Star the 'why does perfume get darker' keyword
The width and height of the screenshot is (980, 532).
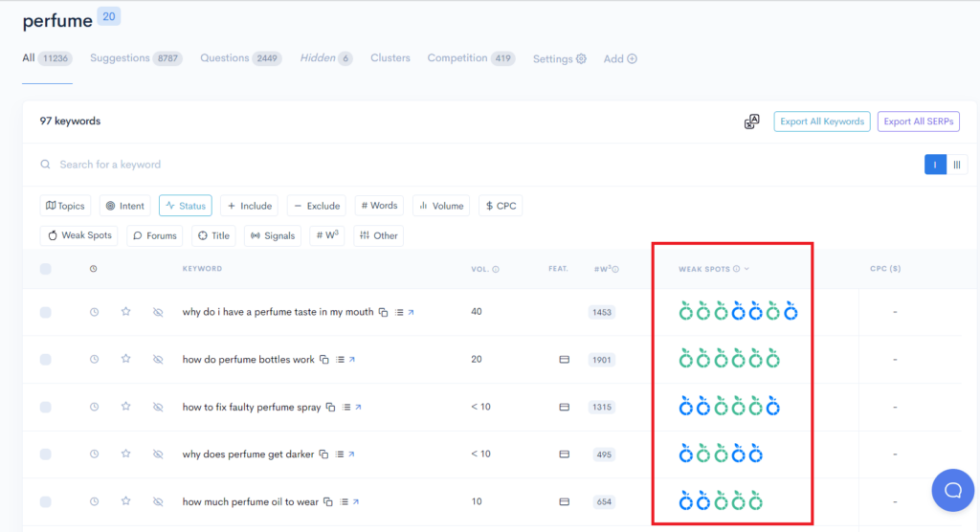(x=125, y=454)
